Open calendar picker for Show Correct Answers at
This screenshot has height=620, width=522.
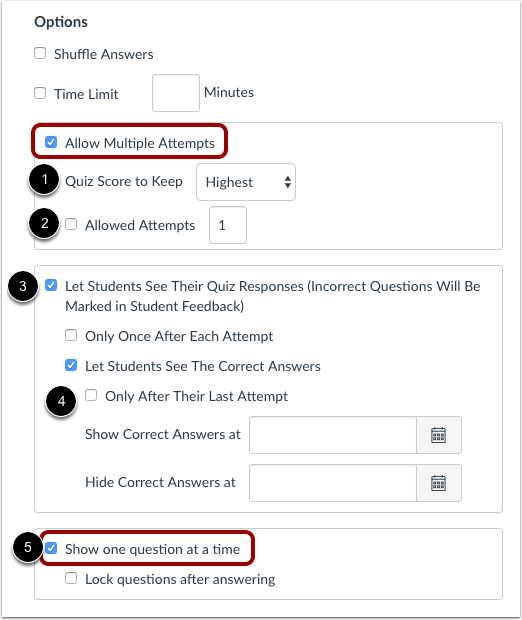[x=439, y=435]
